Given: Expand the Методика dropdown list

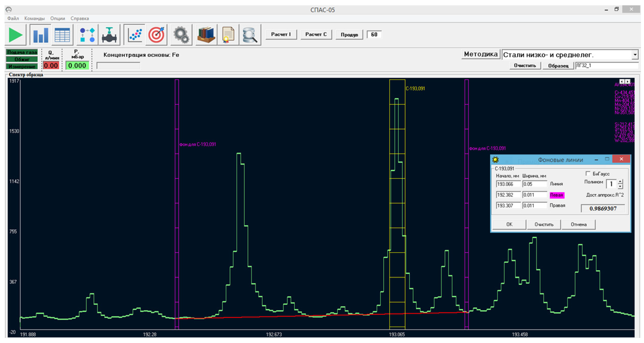Looking at the screenshot, I should pyautogui.click(x=635, y=54).
